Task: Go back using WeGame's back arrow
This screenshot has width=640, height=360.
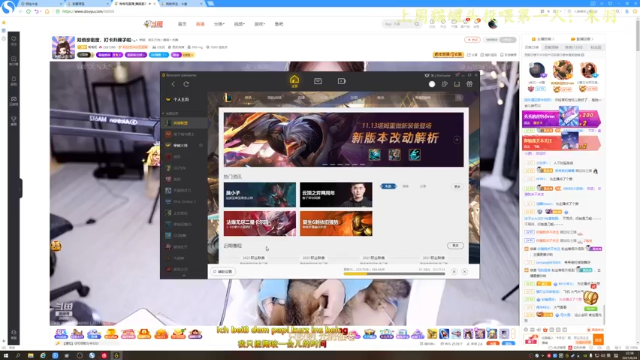Action: click(x=173, y=84)
